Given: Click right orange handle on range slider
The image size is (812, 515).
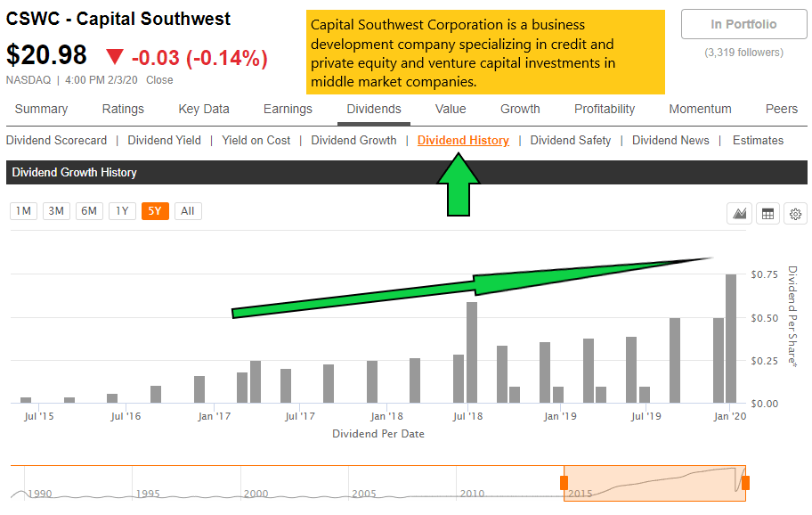Looking at the screenshot, I should click(745, 483).
